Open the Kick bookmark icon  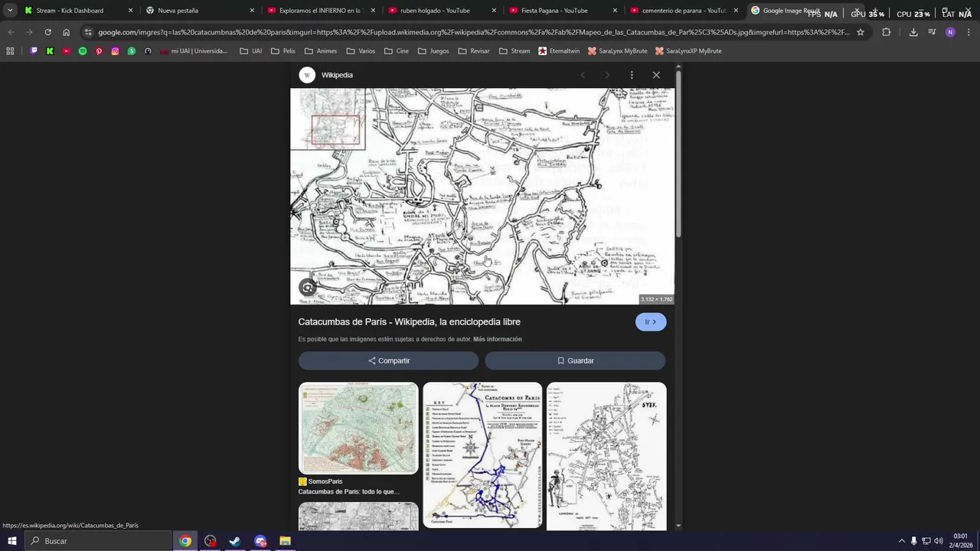(50, 51)
